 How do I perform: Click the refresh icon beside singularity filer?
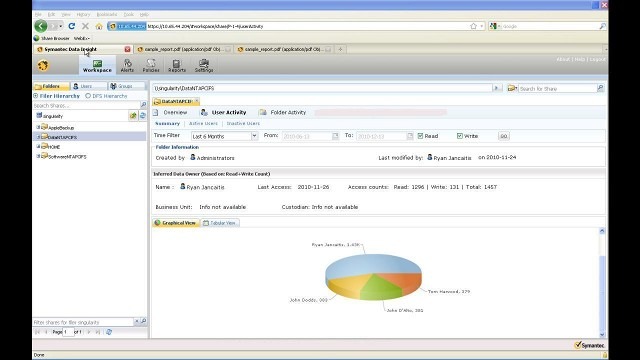pos(142,116)
